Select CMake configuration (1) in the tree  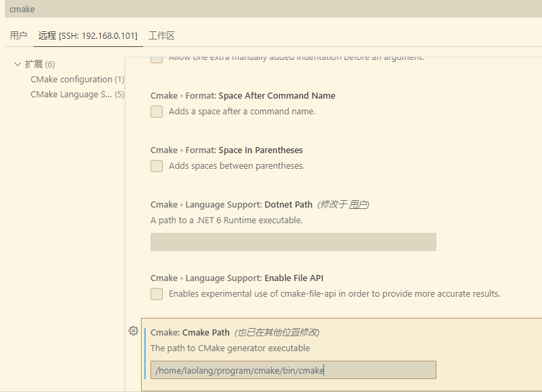[x=77, y=80]
